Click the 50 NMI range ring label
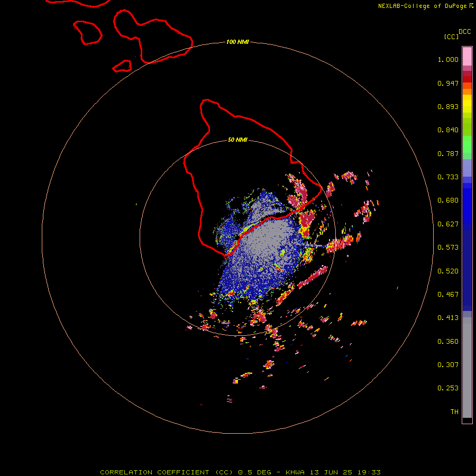The image size is (476, 476). click(x=237, y=140)
